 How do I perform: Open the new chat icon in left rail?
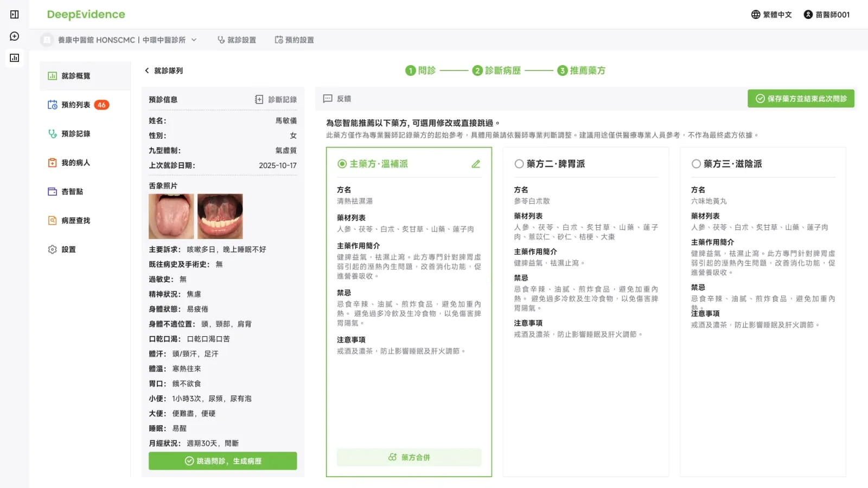coord(15,36)
